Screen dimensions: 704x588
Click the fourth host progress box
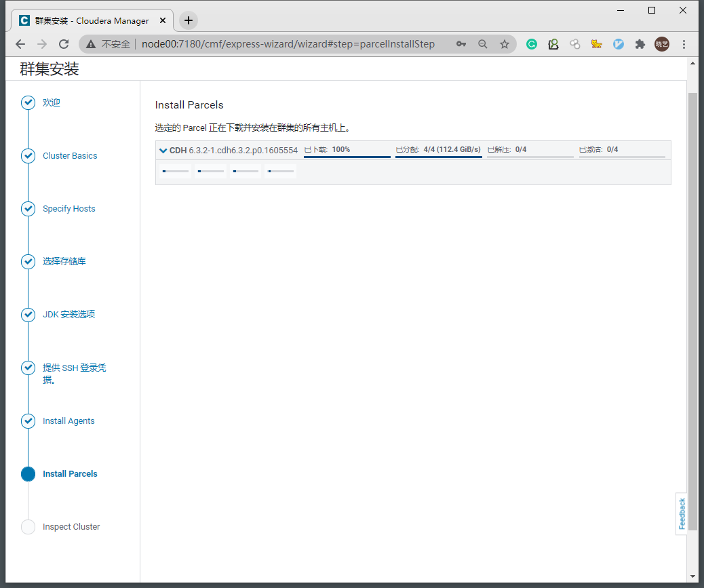click(x=281, y=171)
